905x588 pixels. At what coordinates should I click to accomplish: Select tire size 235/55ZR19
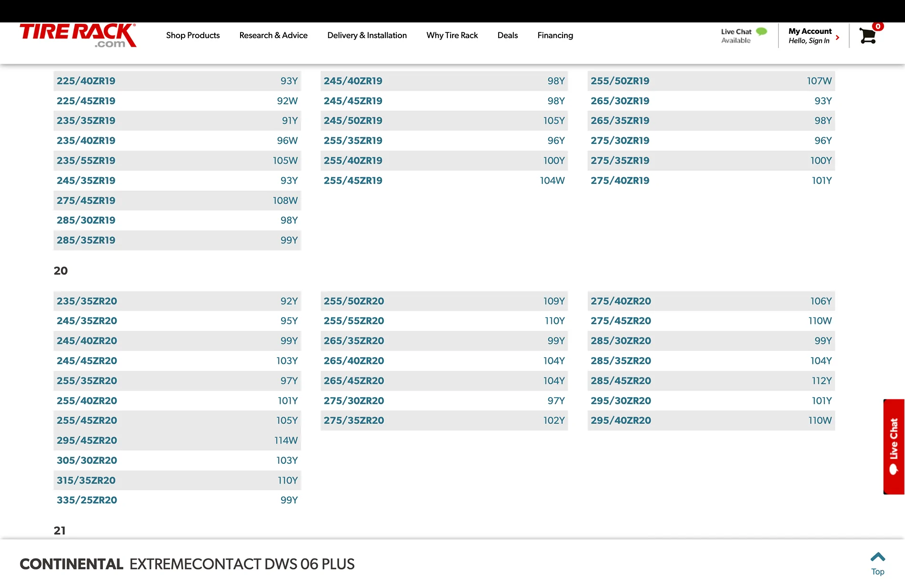tap(177, 161)
